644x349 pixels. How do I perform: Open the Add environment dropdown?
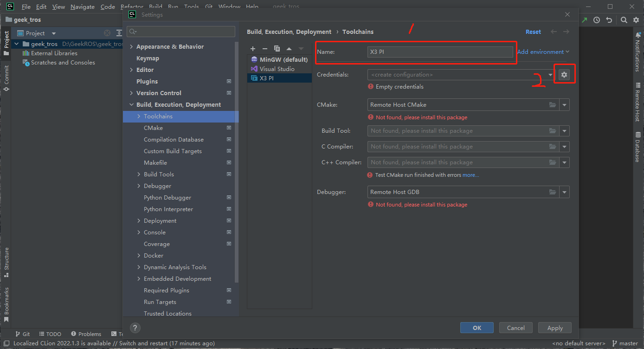(543, 52)
